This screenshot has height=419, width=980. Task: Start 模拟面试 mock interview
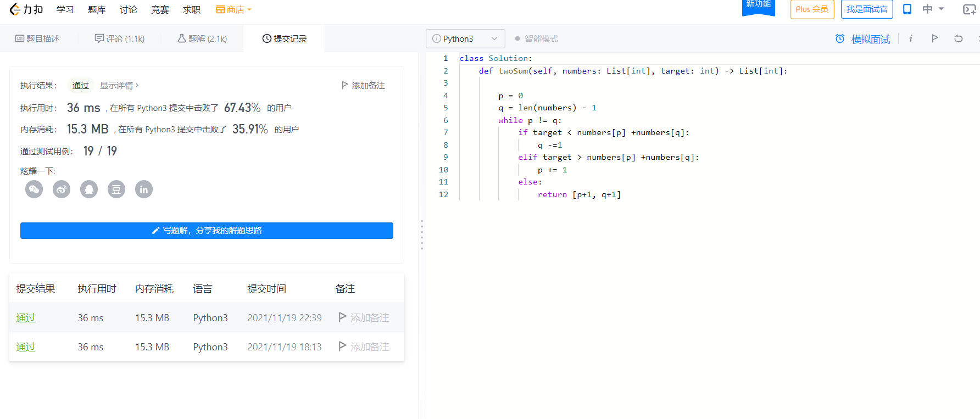coord(862,39)
